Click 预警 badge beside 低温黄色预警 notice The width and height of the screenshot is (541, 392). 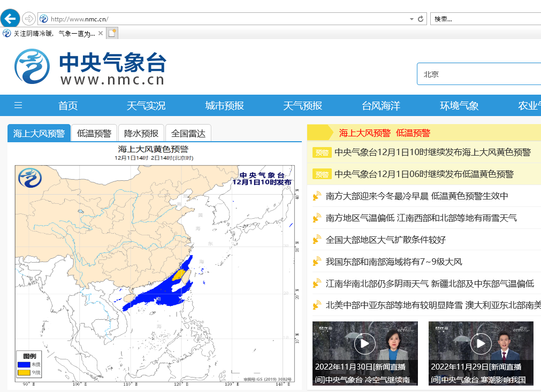322,174
